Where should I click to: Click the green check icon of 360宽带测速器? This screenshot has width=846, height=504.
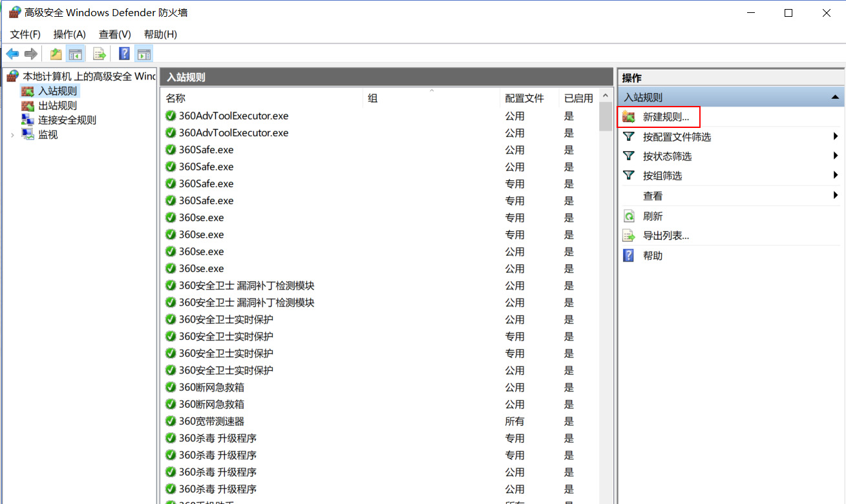171,421
